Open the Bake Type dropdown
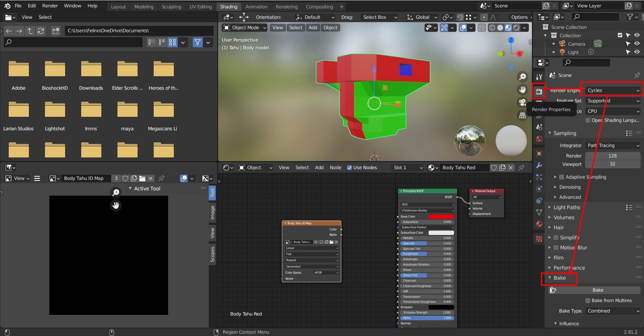Viewport: 644px width, 336px height. (x=613, y=311)
